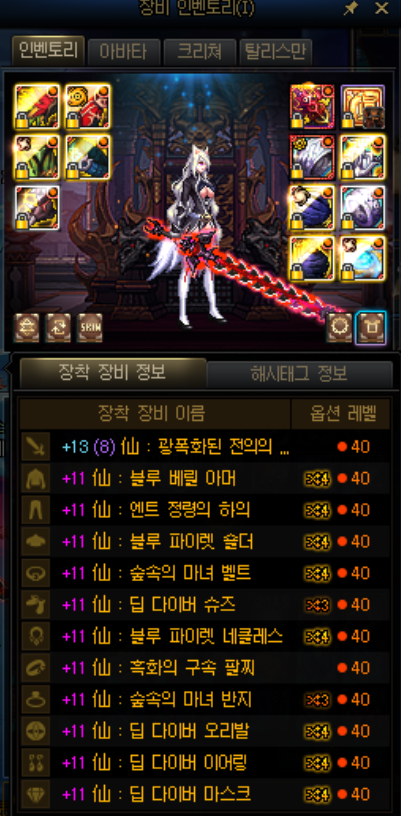Click the SKIN button below the character
The height and width of the screenshot is (816, 401).
[89, 328]
